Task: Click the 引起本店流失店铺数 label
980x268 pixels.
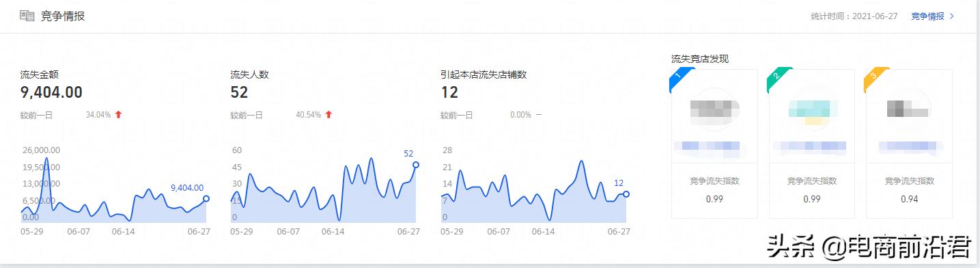Action: pyautogui.click(x=484, y=75)
